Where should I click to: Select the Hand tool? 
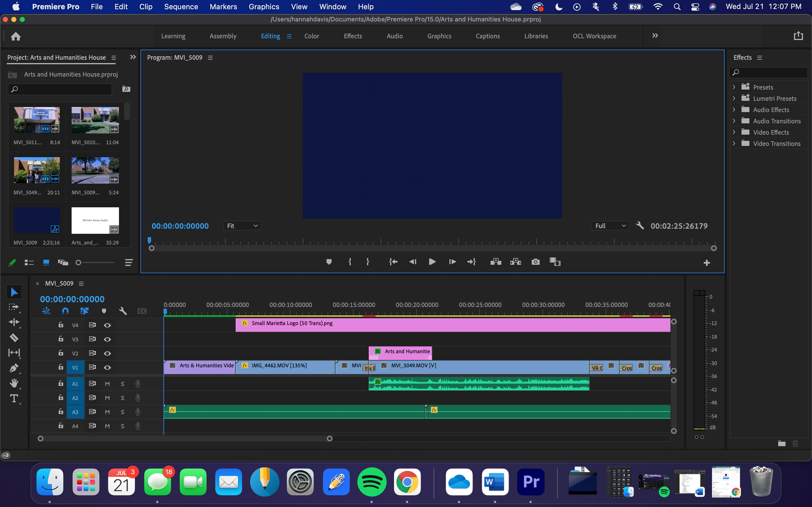click(x=14, y=383)
